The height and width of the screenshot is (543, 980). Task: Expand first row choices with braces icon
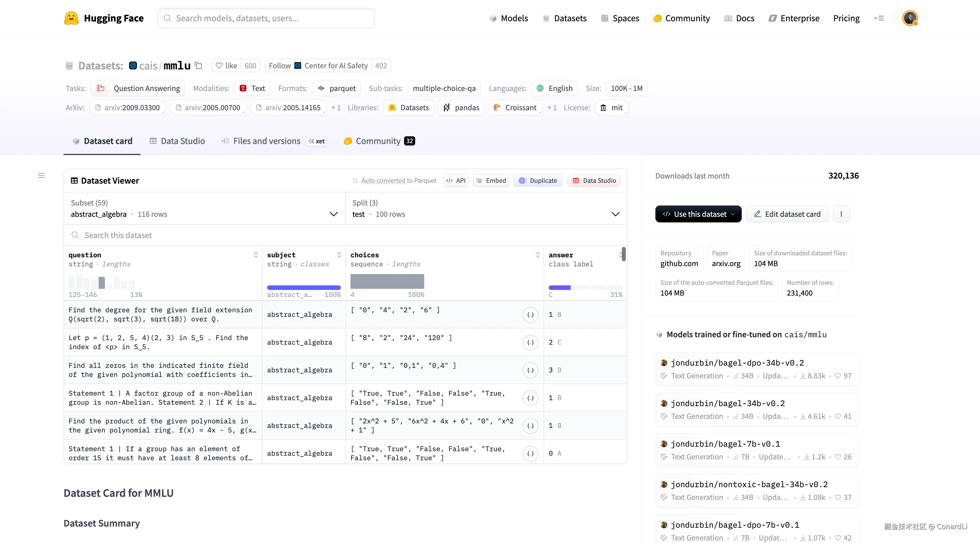[530, 315]
